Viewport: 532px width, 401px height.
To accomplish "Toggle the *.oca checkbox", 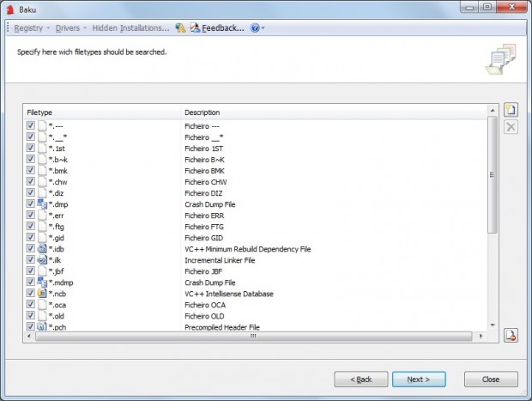I will coord(31,304).
